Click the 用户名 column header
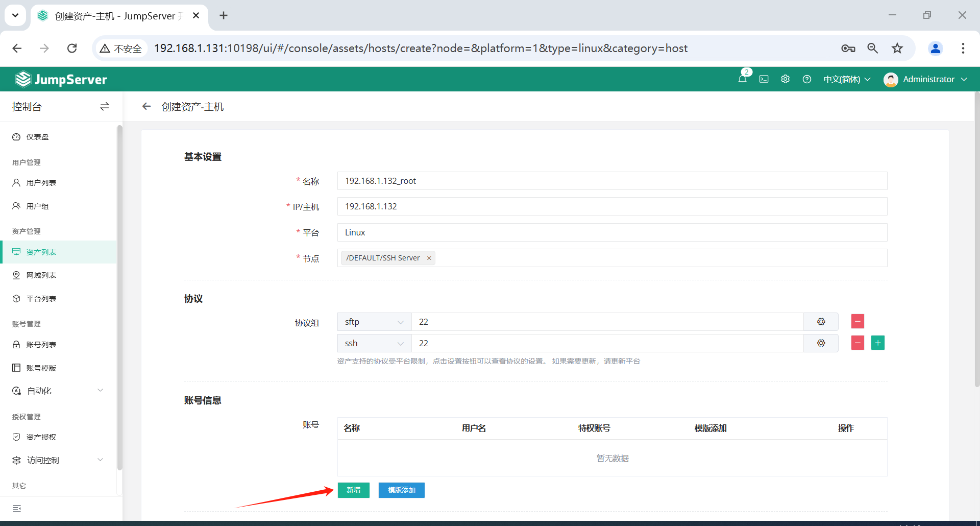 tap(474, 428)
